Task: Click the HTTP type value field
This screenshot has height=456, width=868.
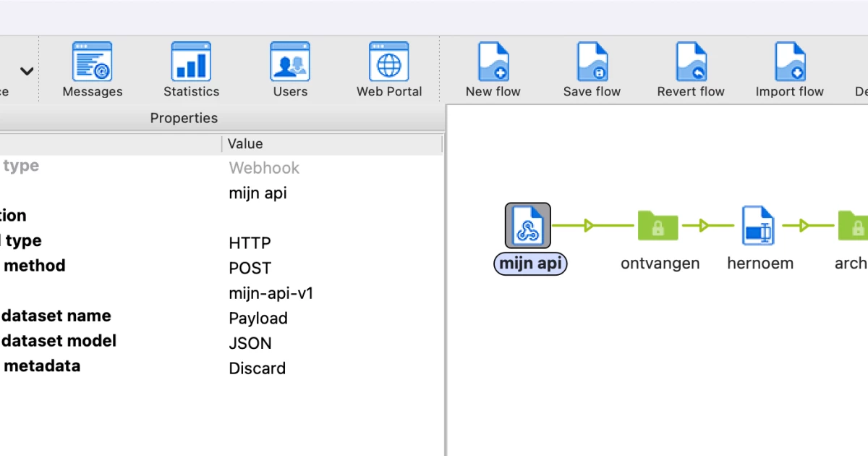Action: pyautogui.click(x=250, y=242)
